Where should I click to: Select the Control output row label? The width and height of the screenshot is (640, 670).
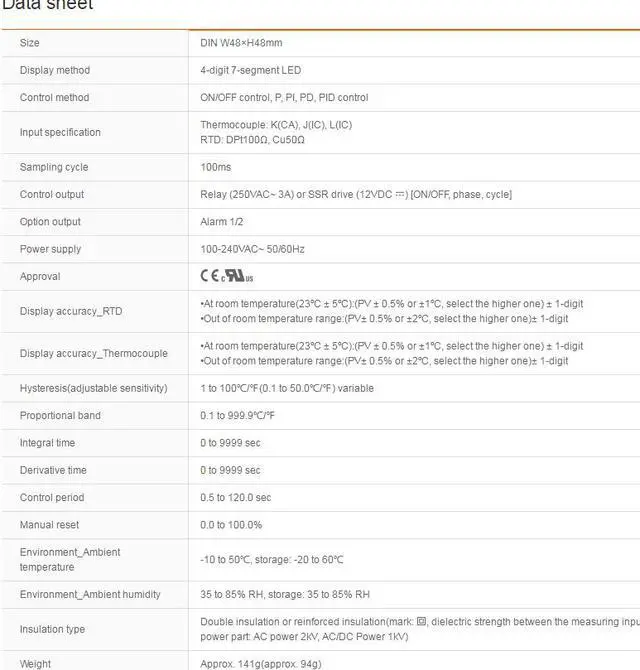click(x=52, y=194)
